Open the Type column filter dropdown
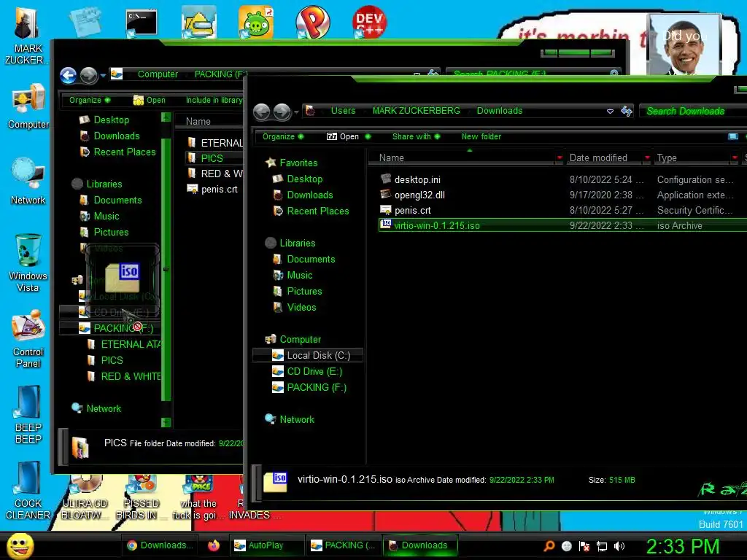The width and height of the screenshot is (747, 560). point(735,157)
